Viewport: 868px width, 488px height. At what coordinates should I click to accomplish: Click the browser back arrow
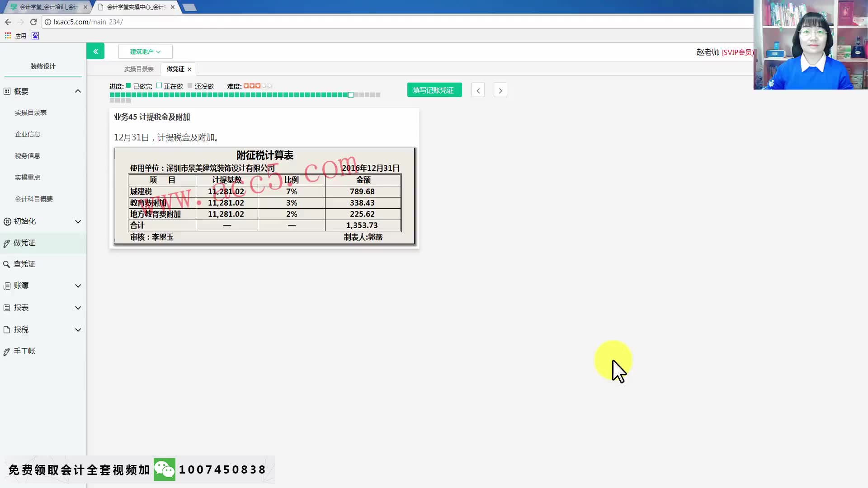pos(8,22)
